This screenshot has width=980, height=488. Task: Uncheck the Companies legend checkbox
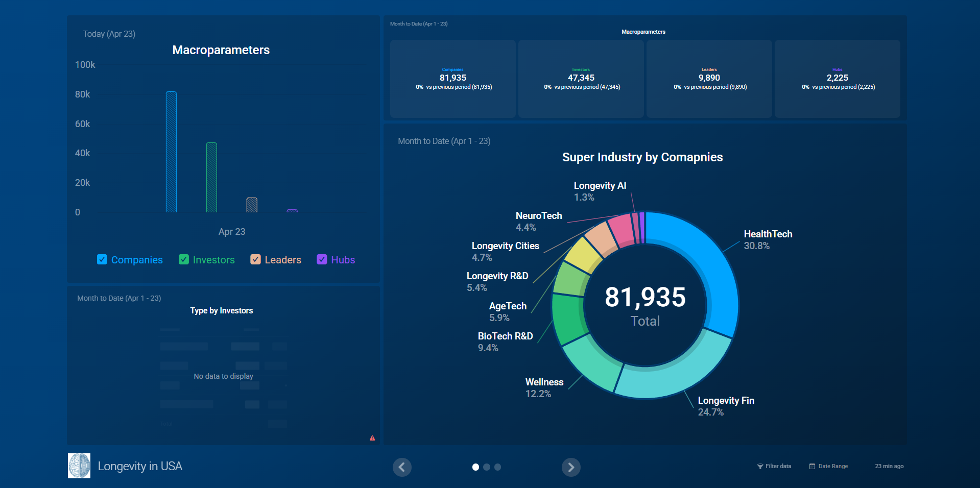click(x=102, y=260)
